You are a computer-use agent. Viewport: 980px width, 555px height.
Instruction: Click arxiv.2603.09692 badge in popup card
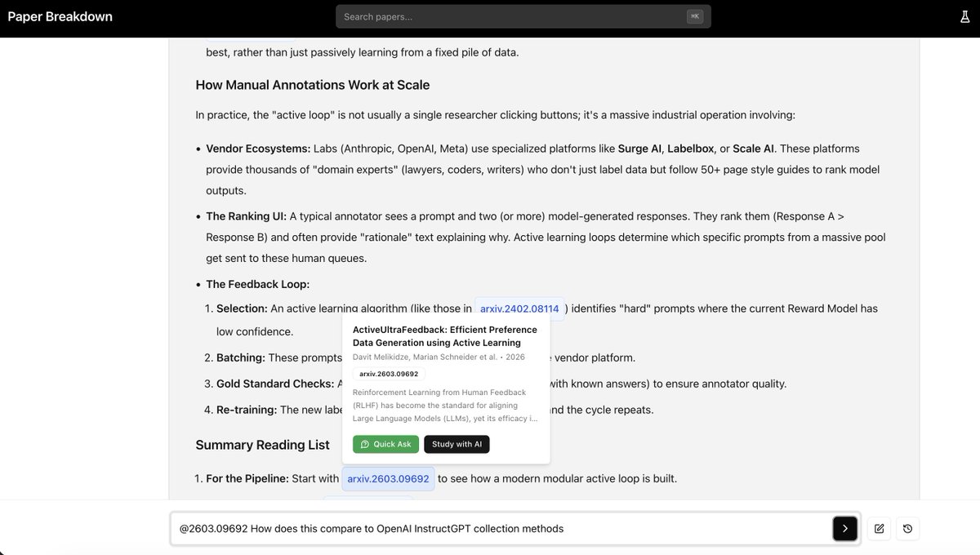coord(389,374)
